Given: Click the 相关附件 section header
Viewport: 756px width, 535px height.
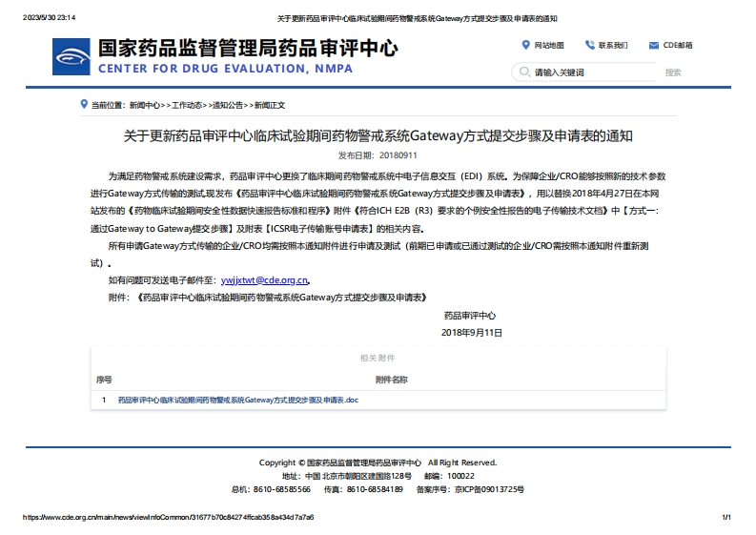Looking at the screenshot, I should tap(377, 358).
